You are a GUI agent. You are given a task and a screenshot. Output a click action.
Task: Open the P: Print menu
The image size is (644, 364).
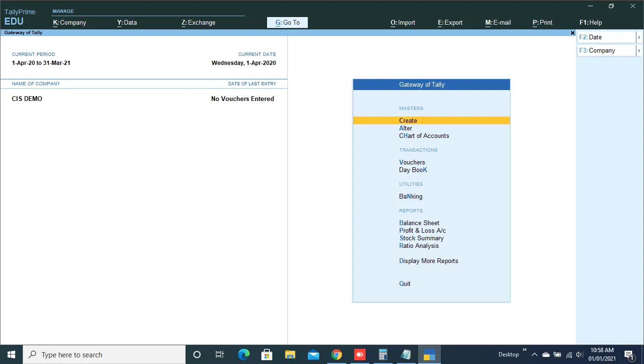[543, 22]
